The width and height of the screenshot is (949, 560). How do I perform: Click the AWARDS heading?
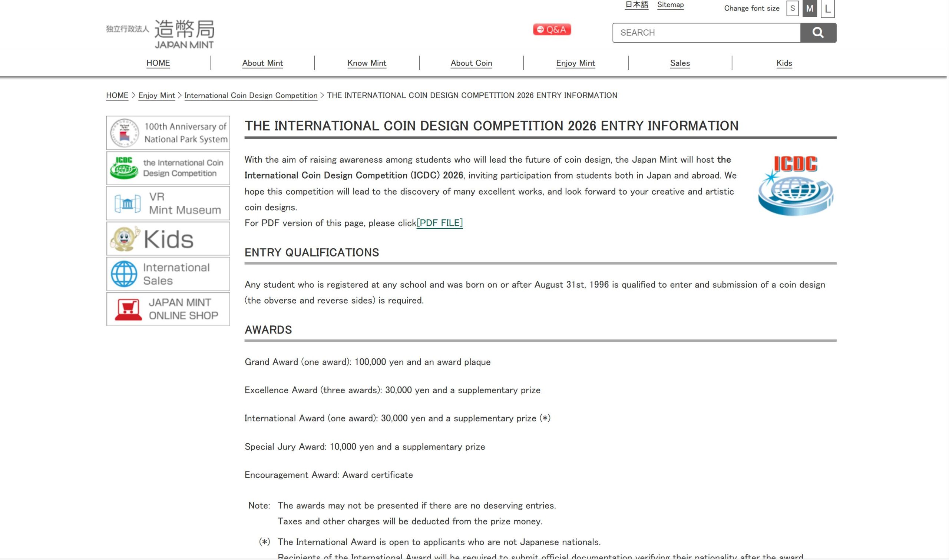(268, 330)
